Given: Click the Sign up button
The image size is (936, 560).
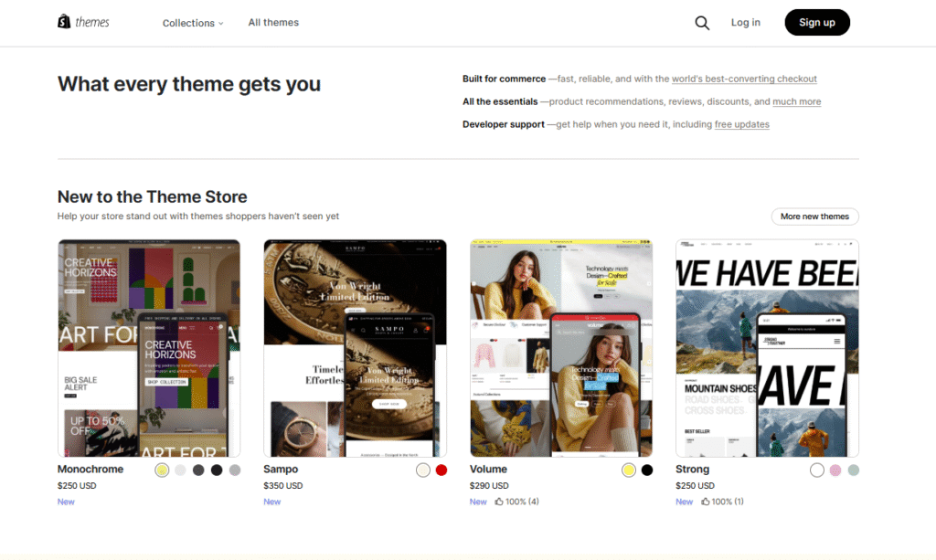Looking at the screenshot, I should [x=816, y=22].
